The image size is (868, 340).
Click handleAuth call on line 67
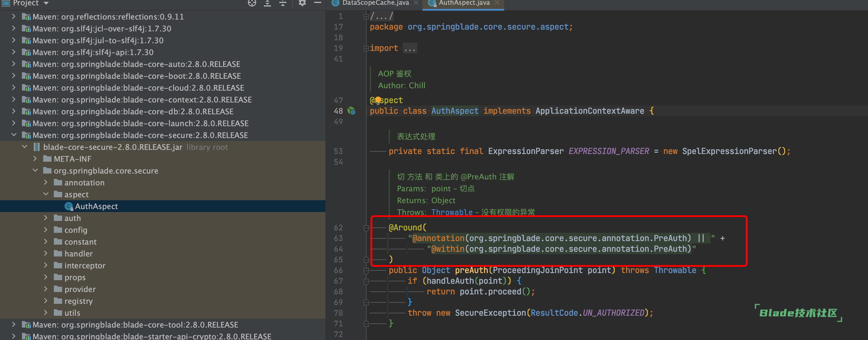tap(450, 281)
